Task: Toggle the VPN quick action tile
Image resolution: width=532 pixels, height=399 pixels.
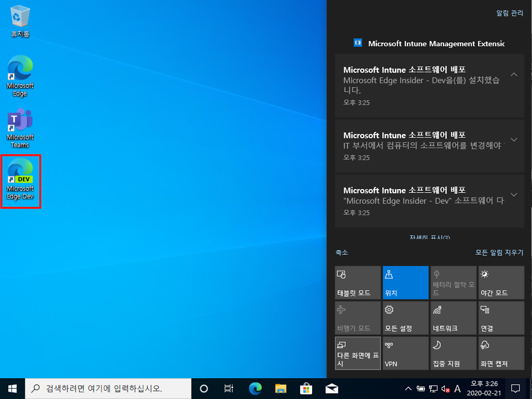Action: pyautogui.click(x=406, y=353)
